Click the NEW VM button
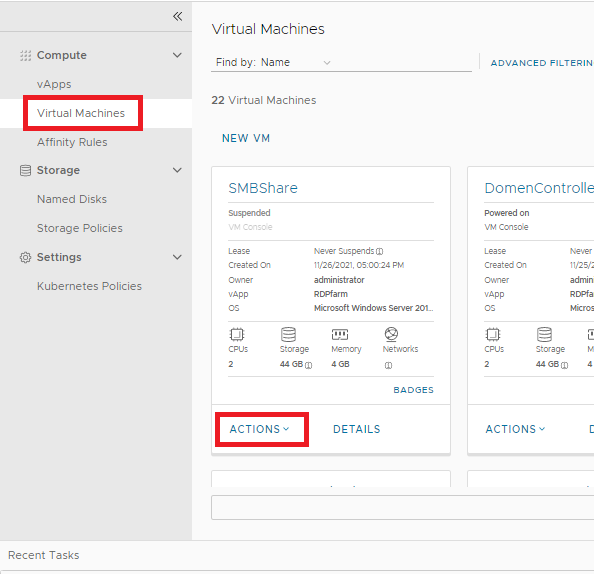 (246, 138)
